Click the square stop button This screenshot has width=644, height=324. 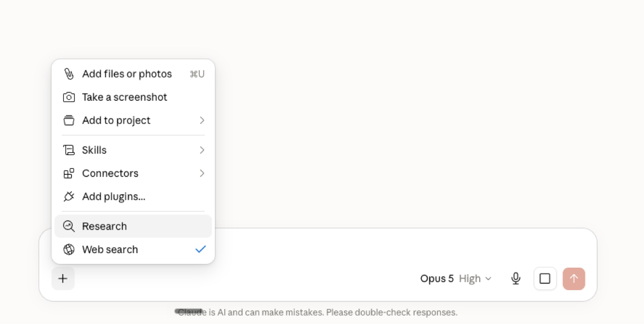coord(545,278)
